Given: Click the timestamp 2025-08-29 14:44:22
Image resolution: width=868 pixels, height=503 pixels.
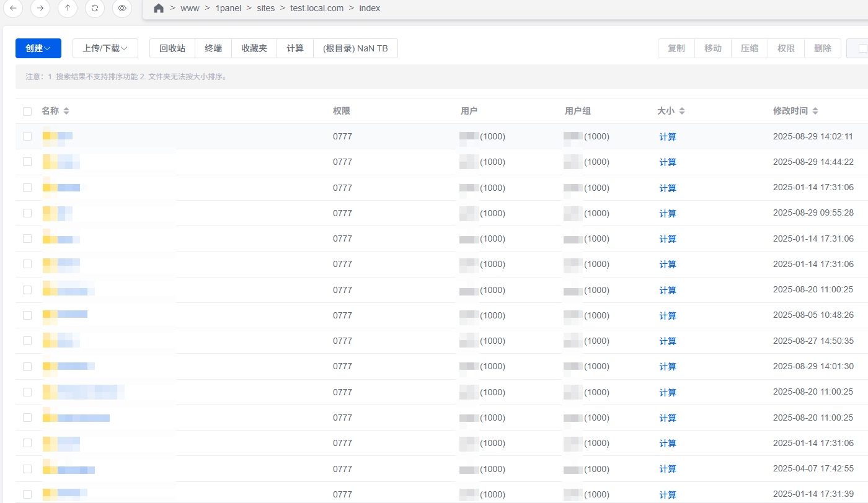Looking at the screenshot, I should tap(813, 162).
